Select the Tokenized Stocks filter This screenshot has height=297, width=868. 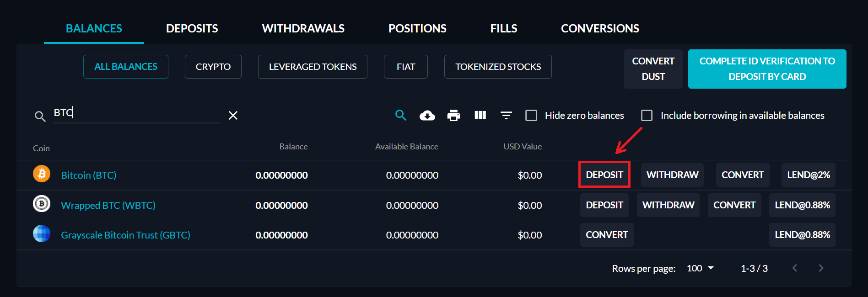click(498, 67)
